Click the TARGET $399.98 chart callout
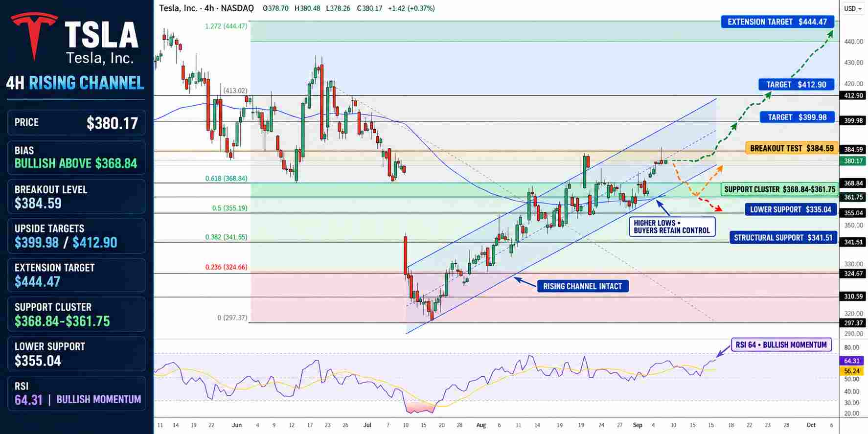This screenshot has width=868, height=434. coord(797,117)
